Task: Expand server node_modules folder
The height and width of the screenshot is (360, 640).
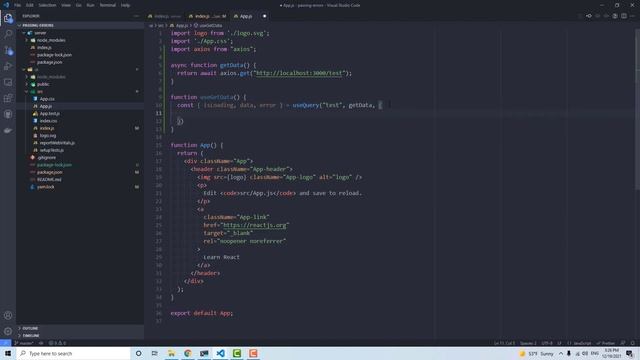Action: coord(51,40)
